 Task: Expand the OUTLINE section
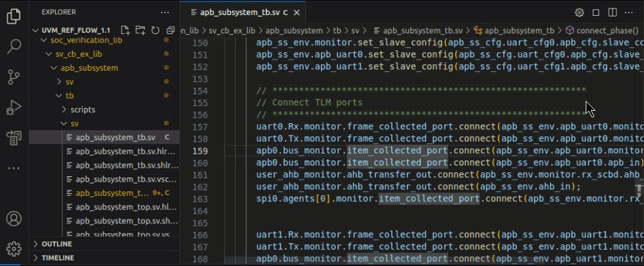point(56,244)
